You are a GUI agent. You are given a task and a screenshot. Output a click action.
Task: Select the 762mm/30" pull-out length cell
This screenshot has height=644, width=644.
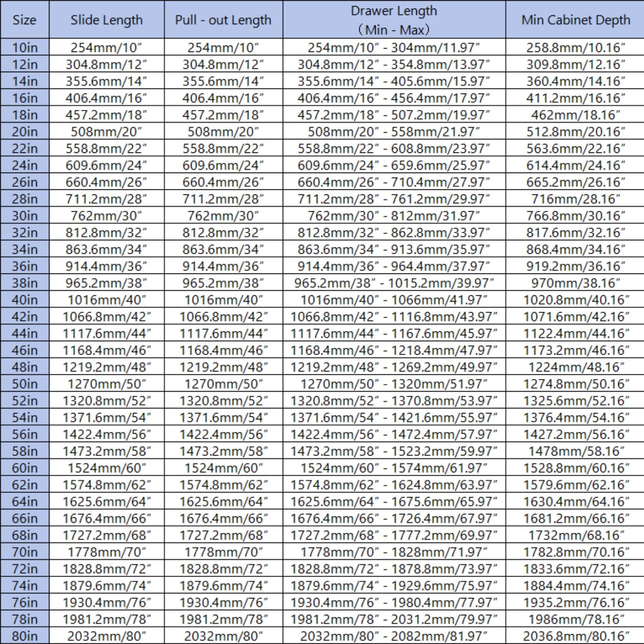223,216
